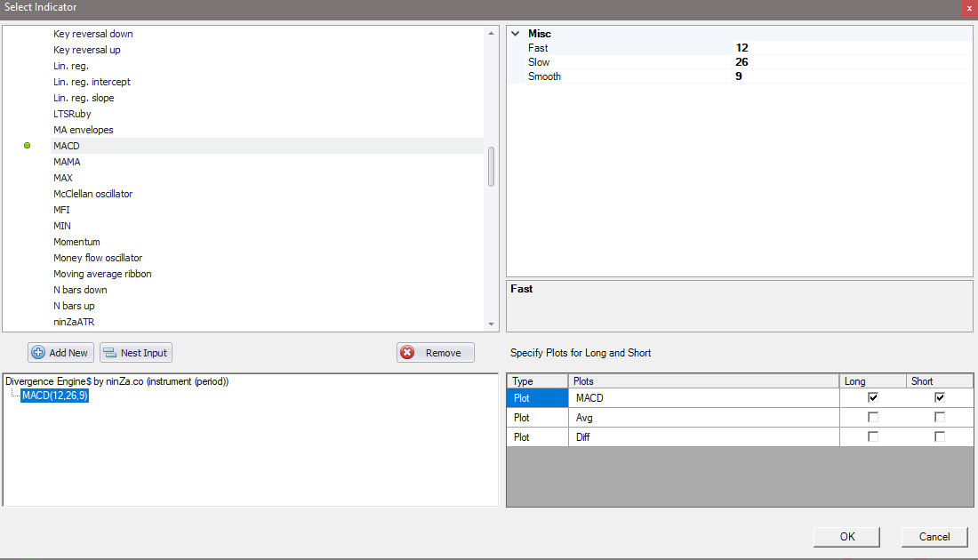Image resolution: width=978 pixels, height=560 pixels.
Task: Select the Divergence Engine$ root node
Action: coord(116,381)
